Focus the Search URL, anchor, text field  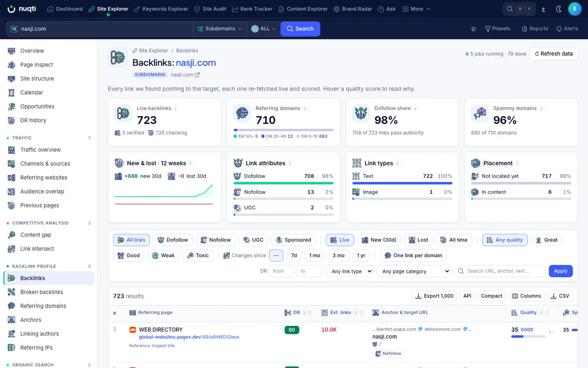pos(500,271)
